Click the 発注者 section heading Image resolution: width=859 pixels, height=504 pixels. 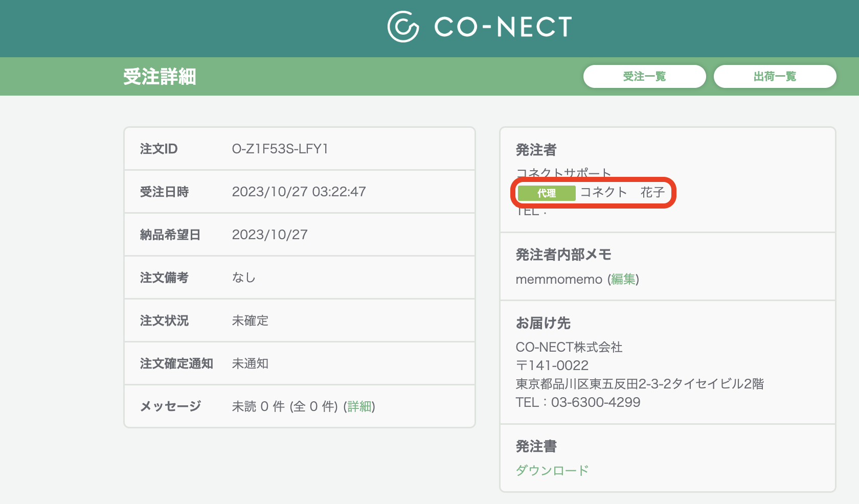(x=536, y=150)
